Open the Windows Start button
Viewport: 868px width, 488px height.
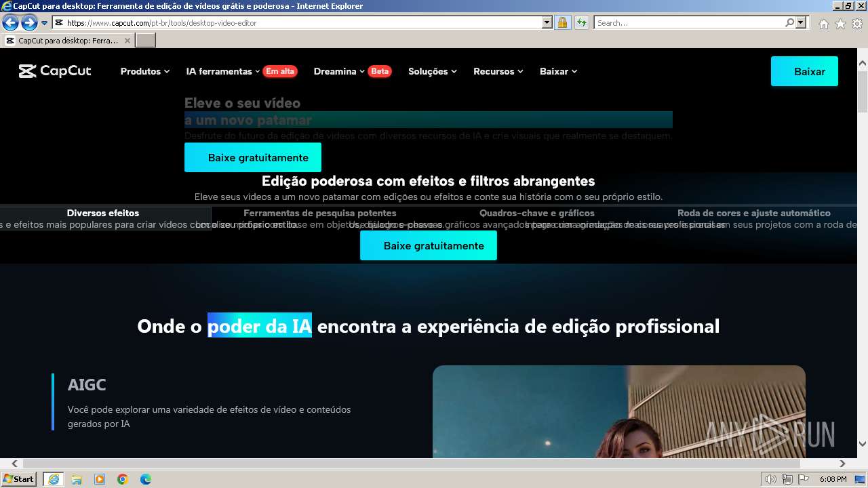pos(19,479)
